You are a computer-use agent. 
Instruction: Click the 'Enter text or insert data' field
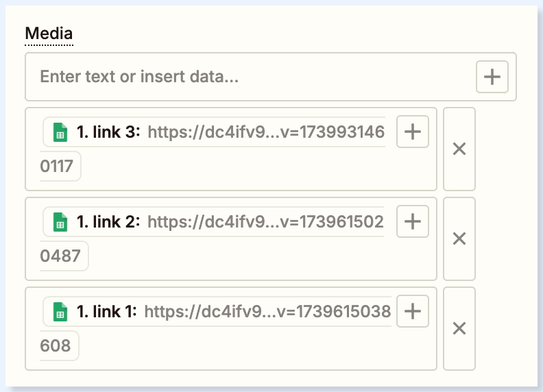point(247,77)
